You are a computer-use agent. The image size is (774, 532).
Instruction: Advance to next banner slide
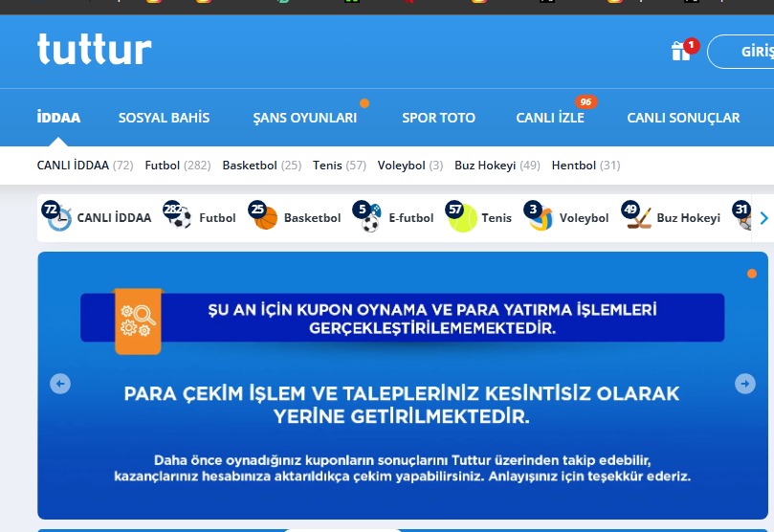pyautogui.click(x=745, y=384)
